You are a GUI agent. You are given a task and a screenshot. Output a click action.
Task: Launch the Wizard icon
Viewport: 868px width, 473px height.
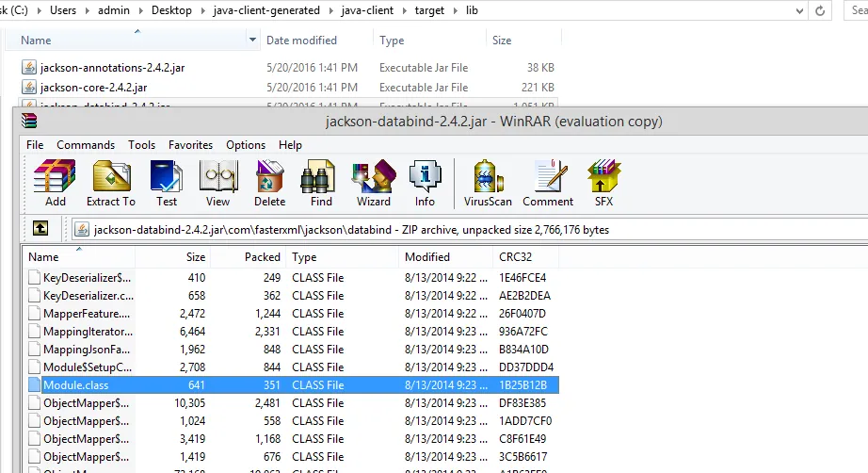[x=374, y=183]
